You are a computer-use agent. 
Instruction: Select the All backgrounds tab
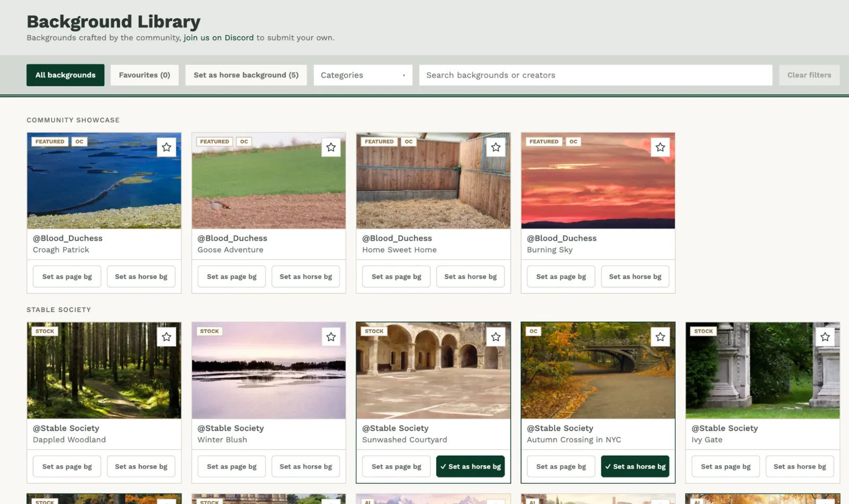pyautogui.click(x=65, y=75)
